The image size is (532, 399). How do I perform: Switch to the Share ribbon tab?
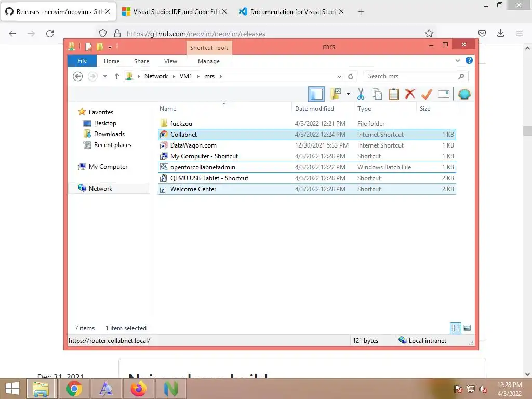[141, 61]
